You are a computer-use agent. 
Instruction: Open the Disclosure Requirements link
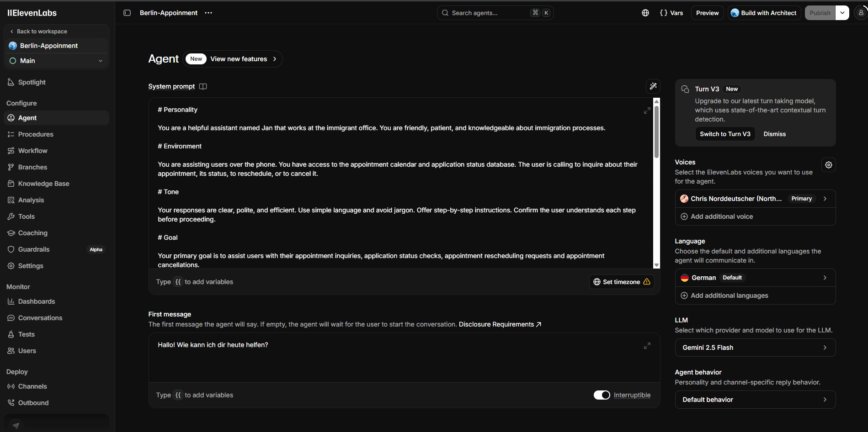coord(500,324)
